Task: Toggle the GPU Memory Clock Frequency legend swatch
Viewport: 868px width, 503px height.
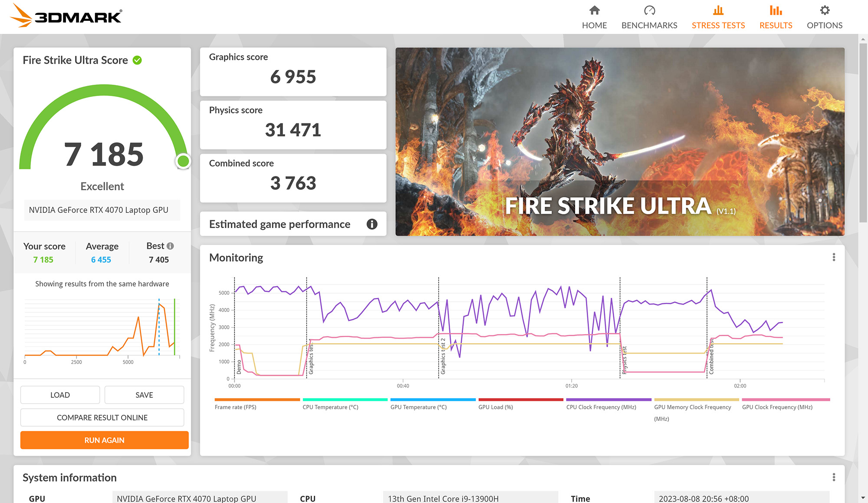Action: point(697,400)
